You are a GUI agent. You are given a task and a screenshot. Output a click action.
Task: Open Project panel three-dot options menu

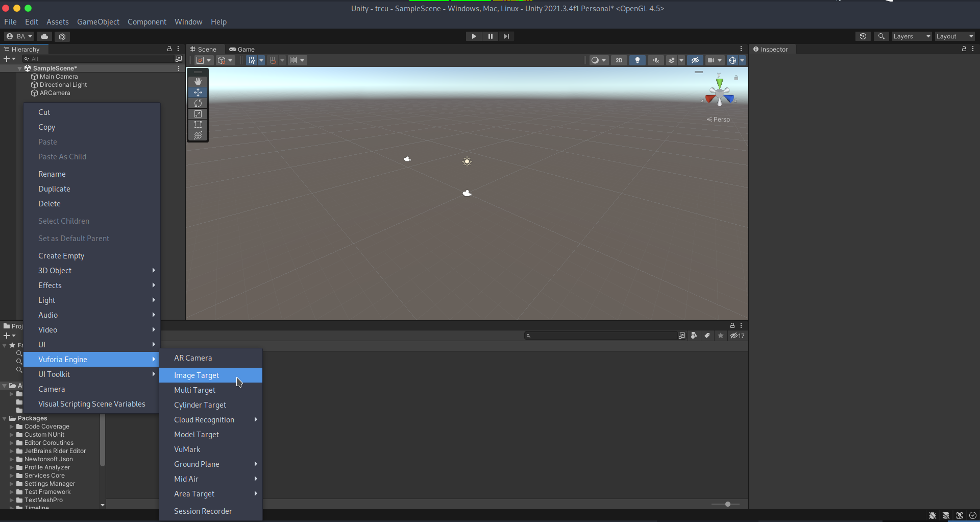point(741,325)
